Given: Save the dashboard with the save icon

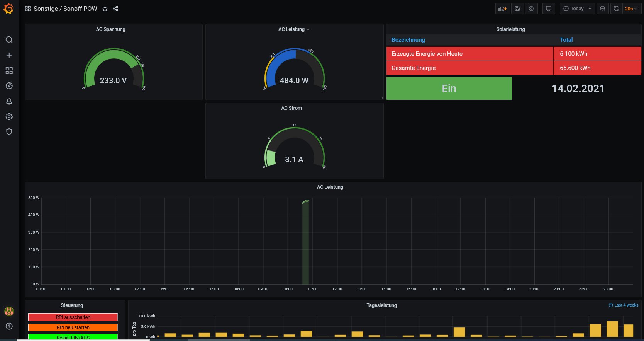Looking at the screenshot, I should 517,9.
